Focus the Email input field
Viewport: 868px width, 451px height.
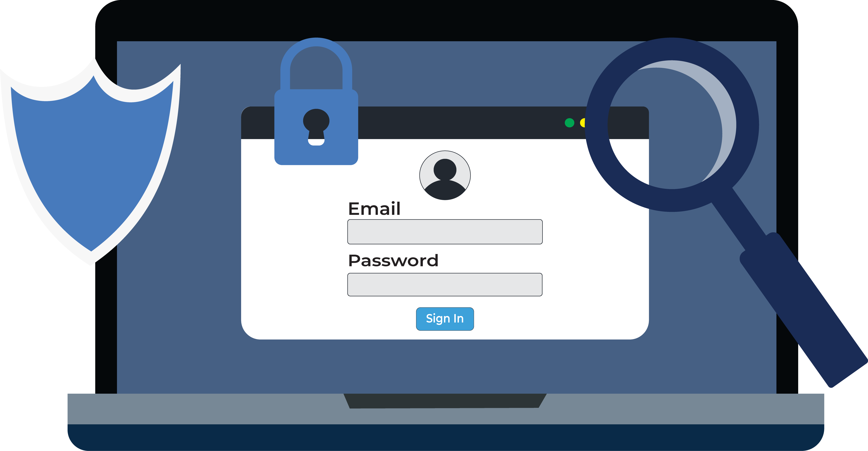point(445,232)
